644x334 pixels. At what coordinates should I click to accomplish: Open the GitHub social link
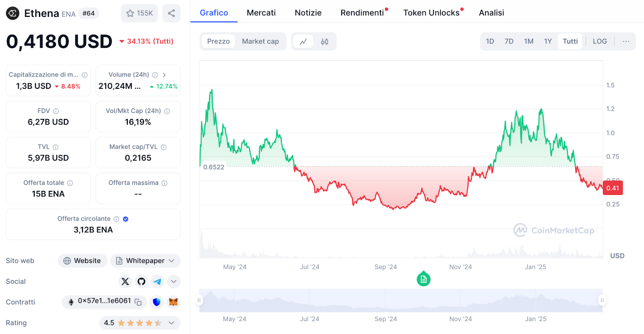point(141,281)
